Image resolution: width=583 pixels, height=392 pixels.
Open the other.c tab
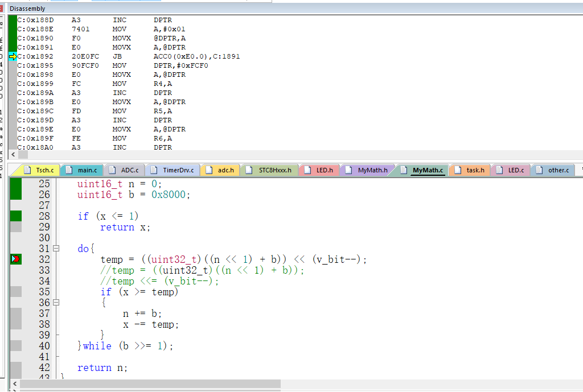point(552,170)
